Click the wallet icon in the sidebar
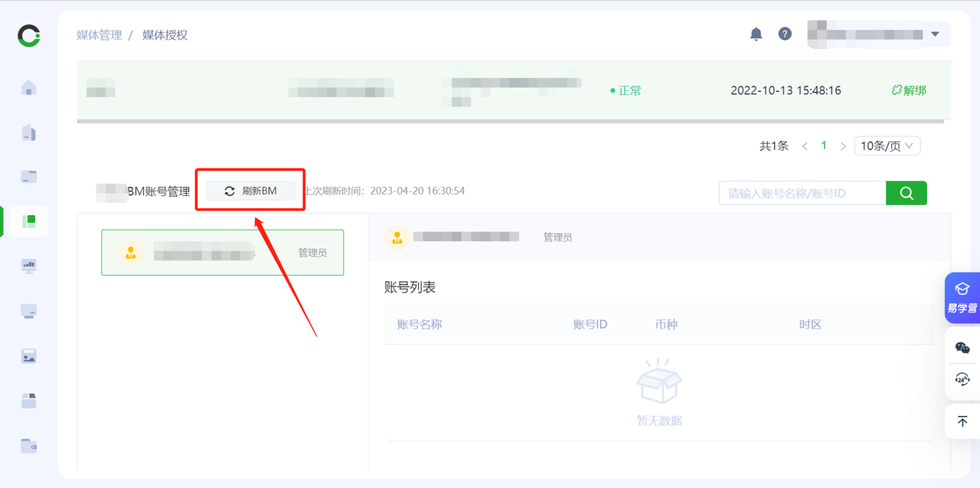This screenshot has width=980, height=488. click(29, 445)
